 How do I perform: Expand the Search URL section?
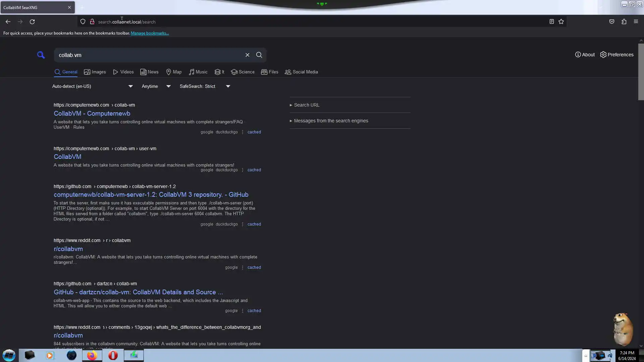(306, 105)
